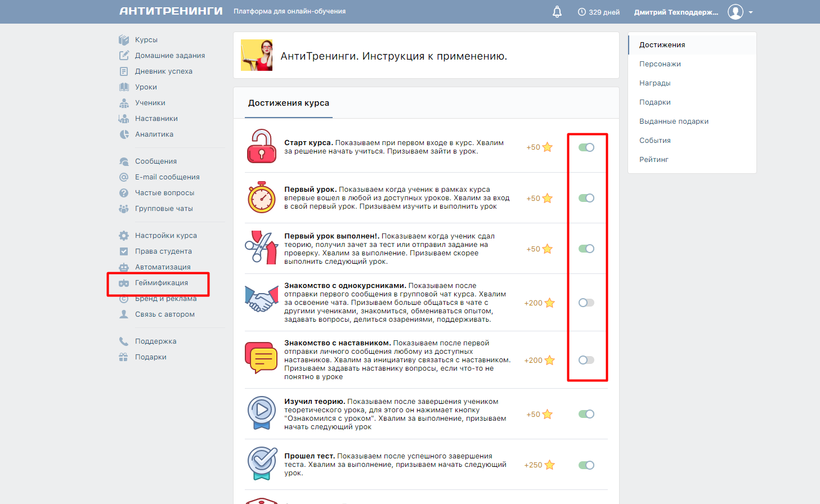Click the chat bubble icon for Знакомство с наставником
Viewport: 820px width, 504px height.
[x=262, y=358]
